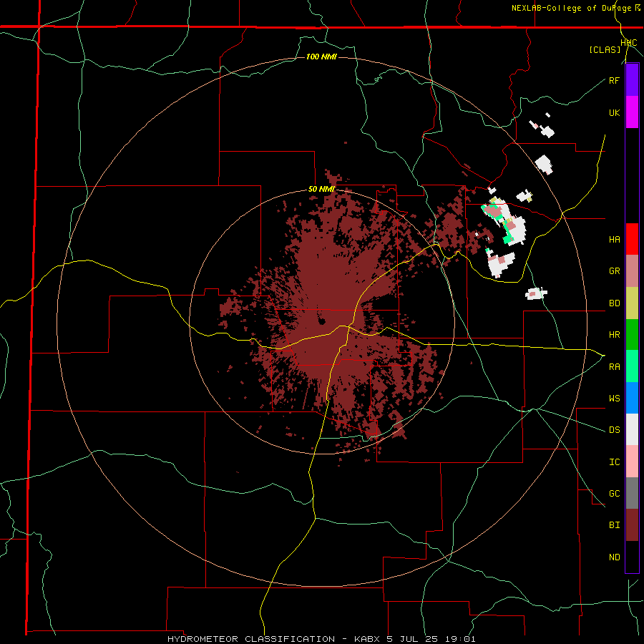Click the "100 NMI" range ring label

(x=321, y=57)
